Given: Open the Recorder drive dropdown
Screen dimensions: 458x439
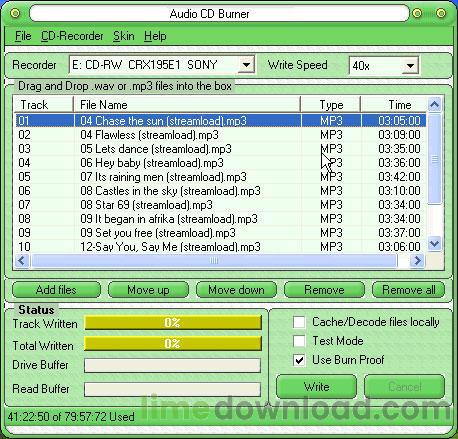Looking at the screenshot, I should click(246, 64).
